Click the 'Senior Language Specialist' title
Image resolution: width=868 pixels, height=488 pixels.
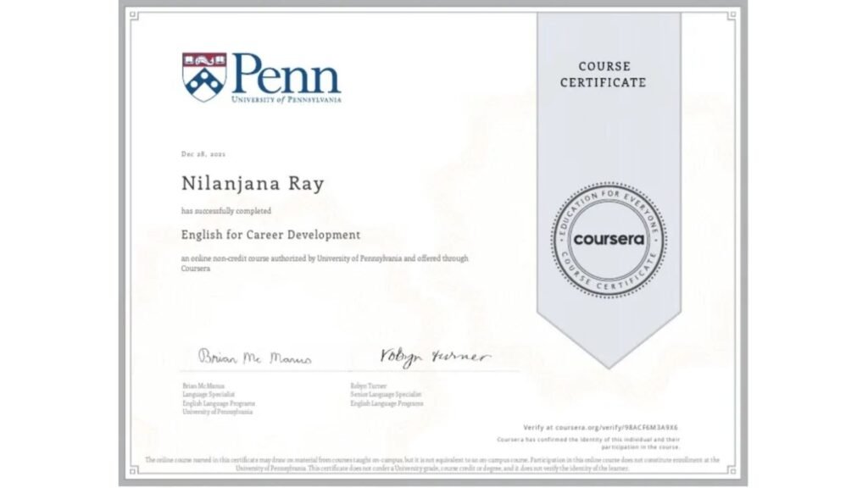385,395
